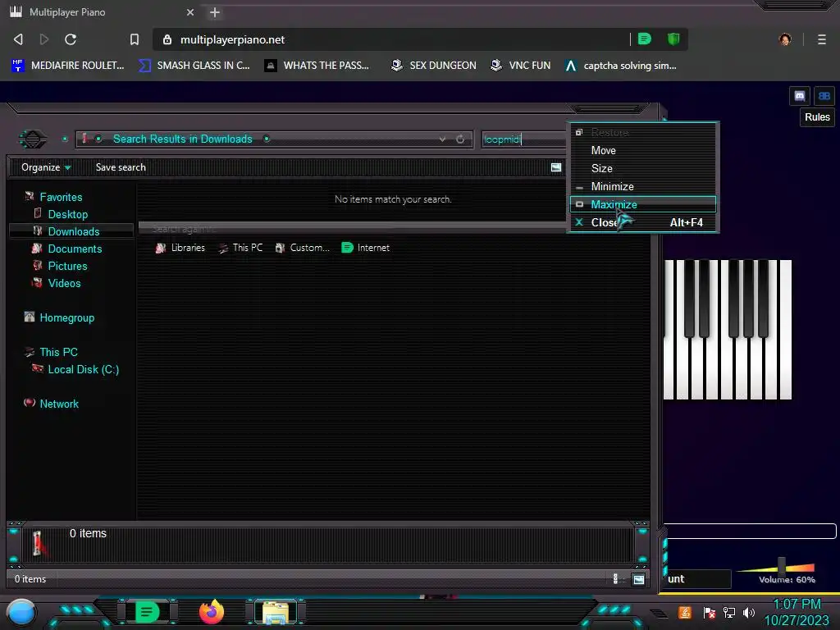Choose Maximize in window system menu

(x=643, y=204)
